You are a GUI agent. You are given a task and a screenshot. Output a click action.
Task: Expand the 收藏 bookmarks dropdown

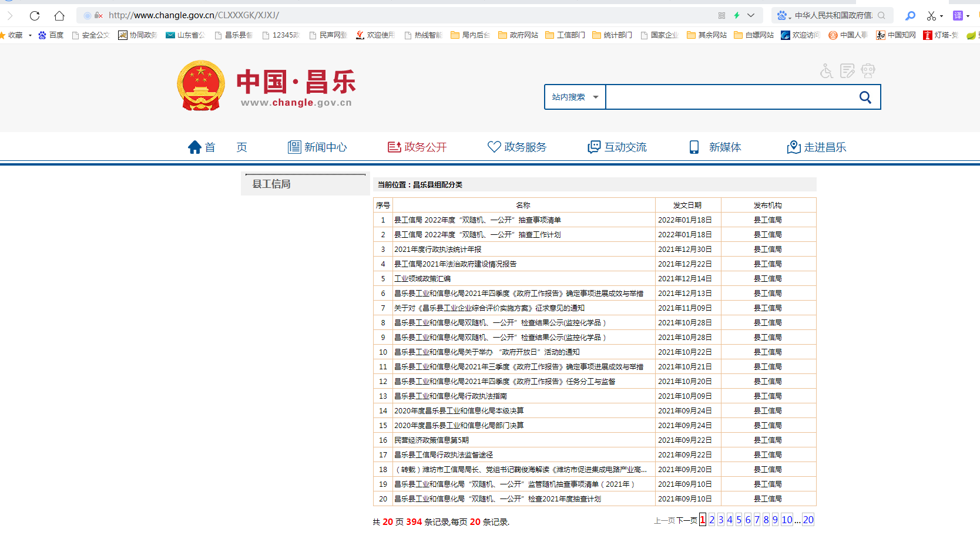[30, 35]
